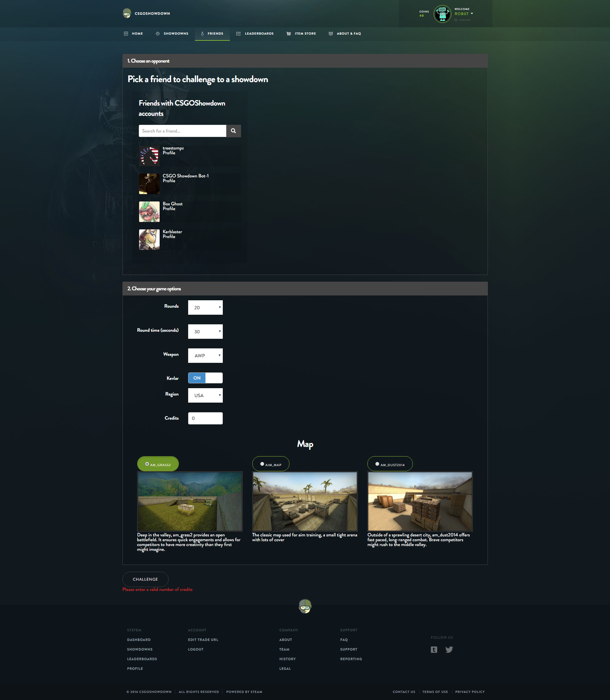Open the Twitter follow icon
Screen dimensions: 610x700
coord(449,650)
